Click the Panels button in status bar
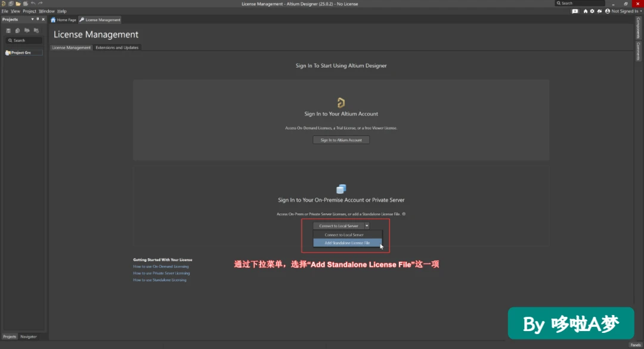 [x=636, y=345]
